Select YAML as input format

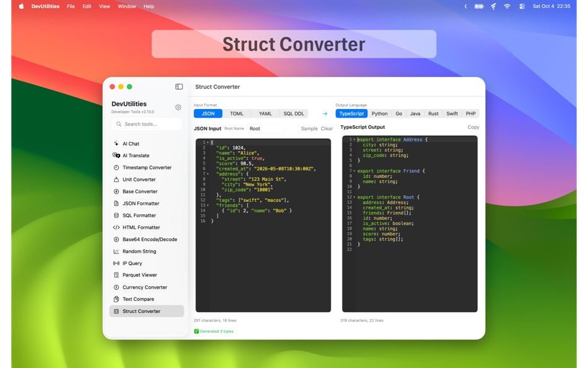(x=265, y=113)
